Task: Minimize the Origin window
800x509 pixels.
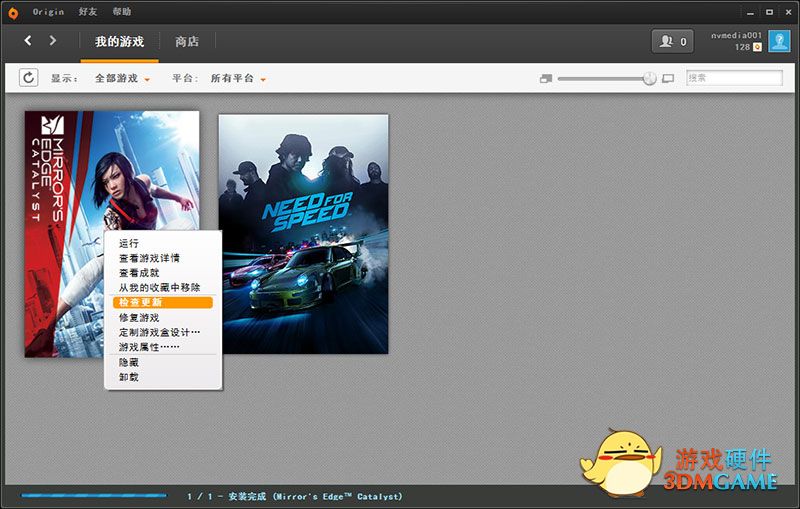Action: tap(751, 12)
